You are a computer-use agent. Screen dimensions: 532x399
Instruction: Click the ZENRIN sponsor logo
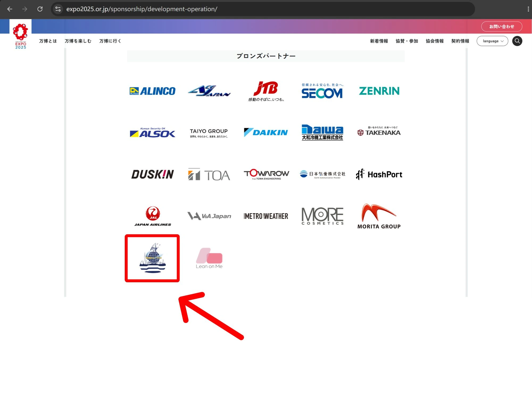[x=379, y=91]
